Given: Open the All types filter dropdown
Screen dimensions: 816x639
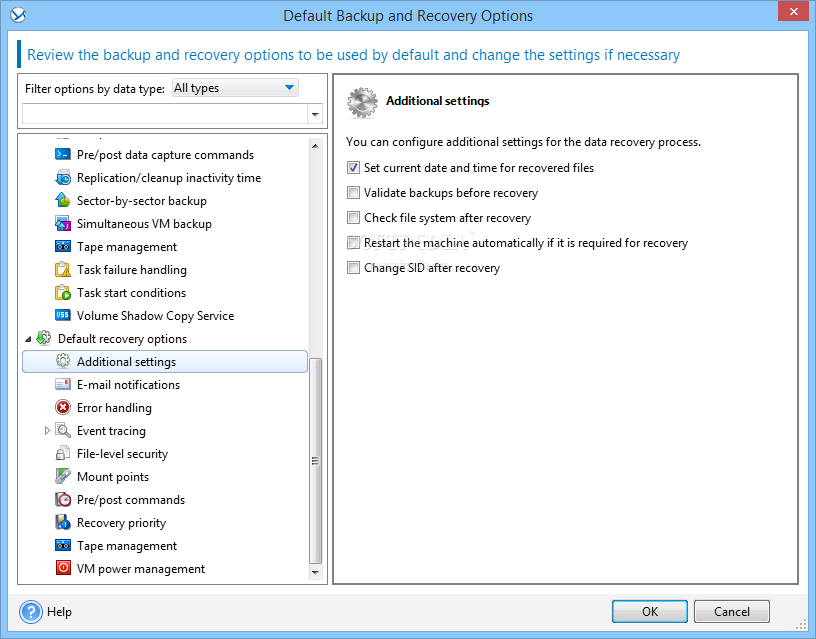Looking at the screenshot, I should (x=235, y=88).
